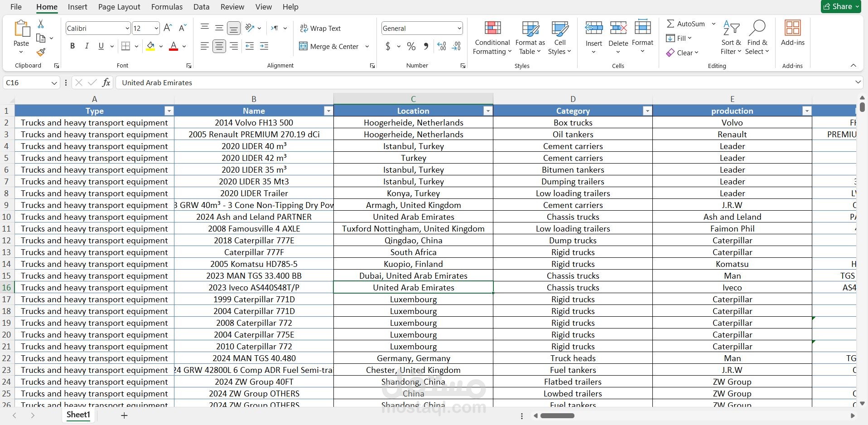This screenshot has width=868, height=425.
Task: Click the Delete cells icon
Action: coord(618,29)
